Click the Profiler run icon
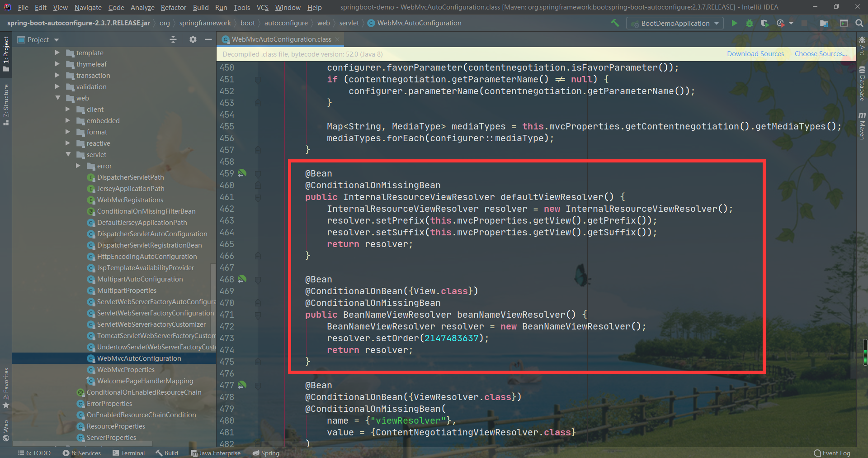Screen dimensions: 868x458 780,23
